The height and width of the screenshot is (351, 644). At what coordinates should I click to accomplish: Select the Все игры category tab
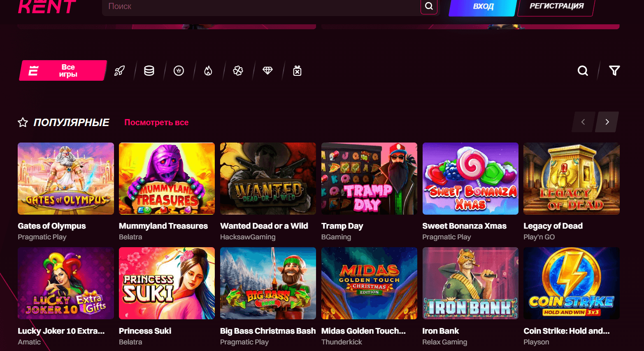tap(63, 70)
